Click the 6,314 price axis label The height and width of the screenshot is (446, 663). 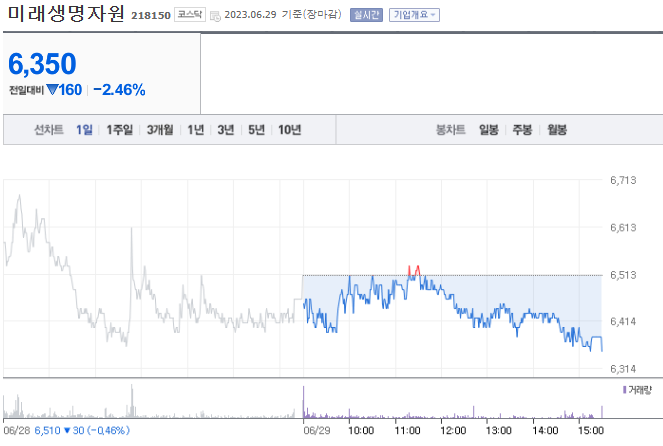tap(623, 369)
